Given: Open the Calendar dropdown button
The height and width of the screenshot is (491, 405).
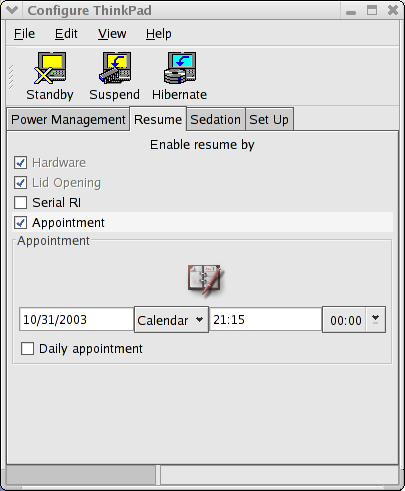Looking at the screenshot, I should click(x=171, y=320).
